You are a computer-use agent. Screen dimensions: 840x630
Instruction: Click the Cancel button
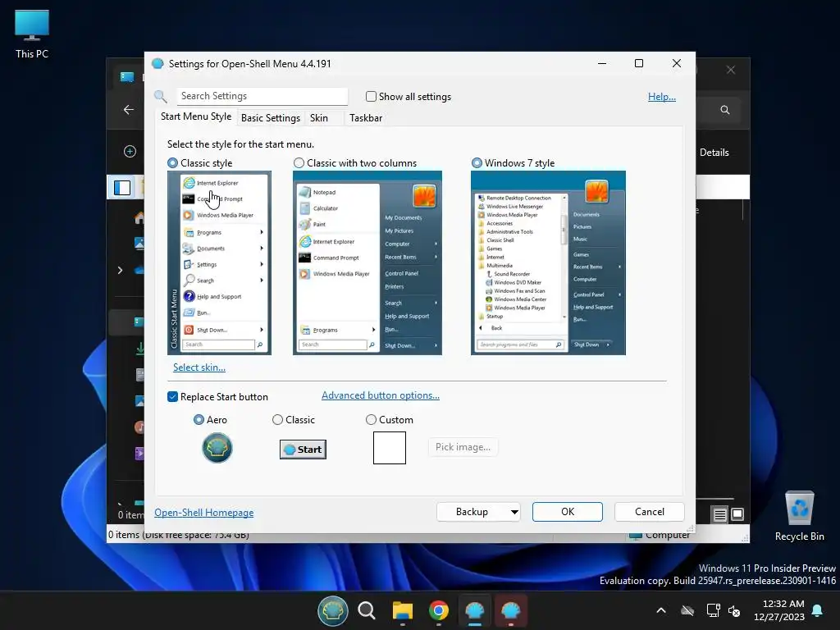[x=650, y=512]
